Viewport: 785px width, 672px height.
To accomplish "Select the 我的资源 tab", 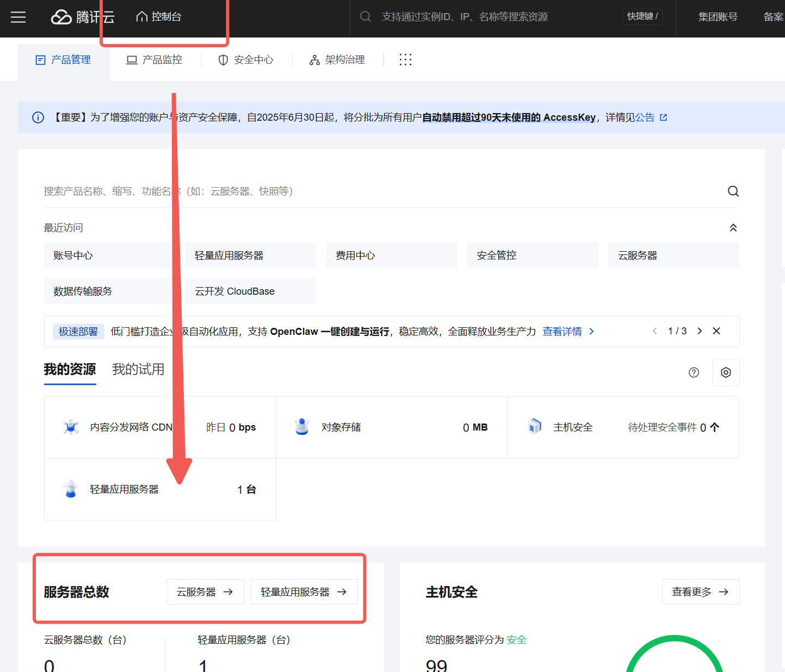I will pos(70,370).
